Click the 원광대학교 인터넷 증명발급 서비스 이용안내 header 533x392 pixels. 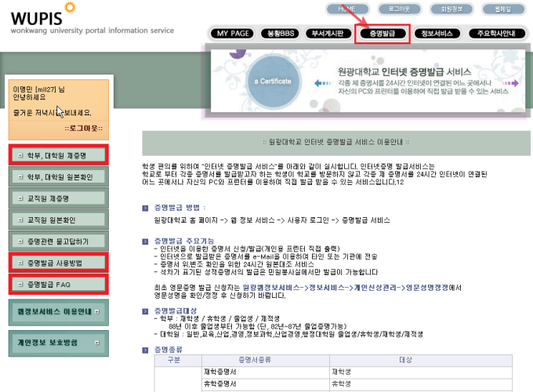point(335,142)
